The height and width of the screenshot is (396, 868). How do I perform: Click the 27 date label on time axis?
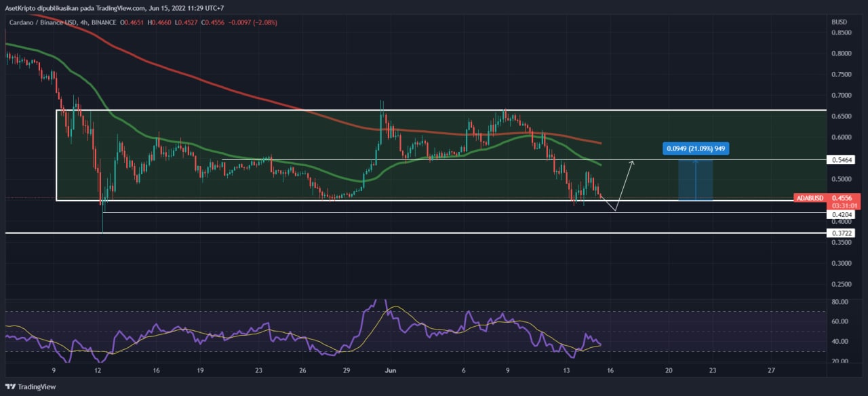771,371
